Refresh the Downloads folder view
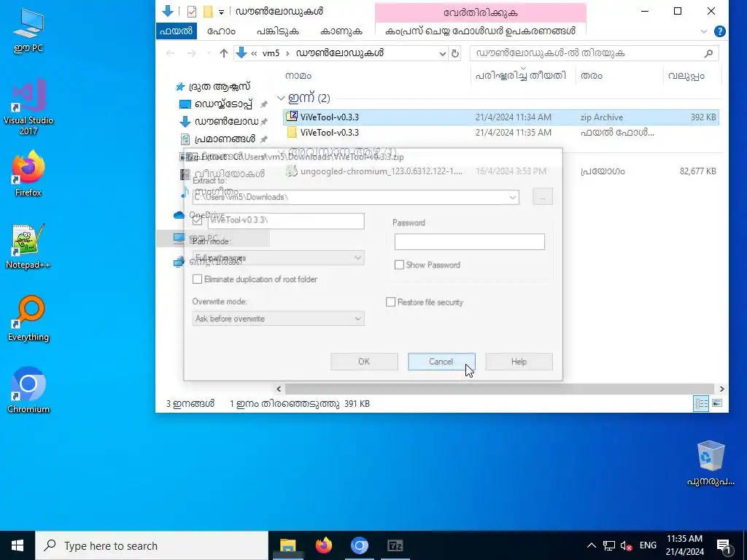Image resolution: width=747 pixels, height=560 pixels. 455,53
